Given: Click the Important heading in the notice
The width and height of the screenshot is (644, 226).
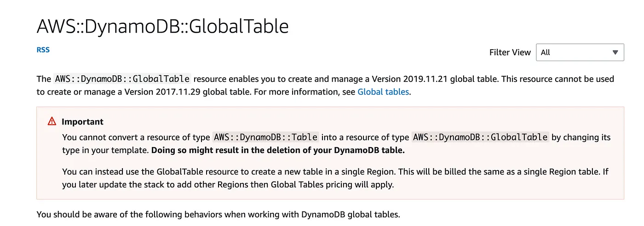Looking at the screenshot, I should [82, 122].
